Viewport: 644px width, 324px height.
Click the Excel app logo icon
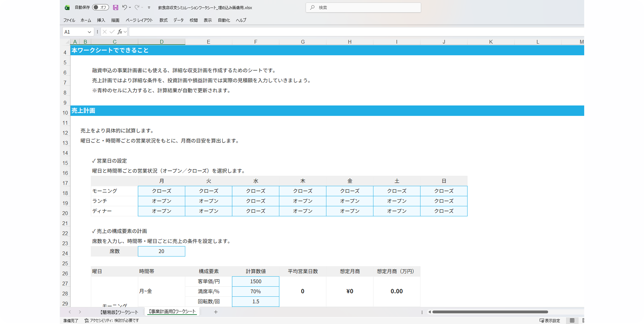(67, 8)
